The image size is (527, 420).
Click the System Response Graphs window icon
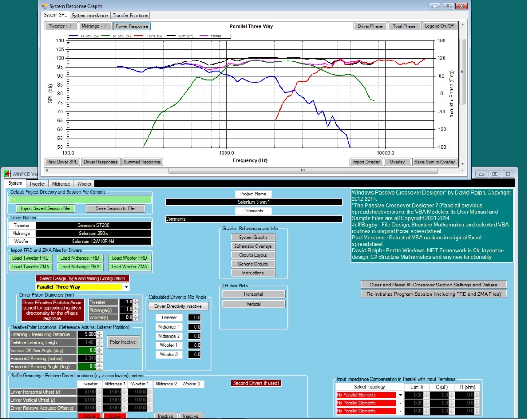[44, 6]
